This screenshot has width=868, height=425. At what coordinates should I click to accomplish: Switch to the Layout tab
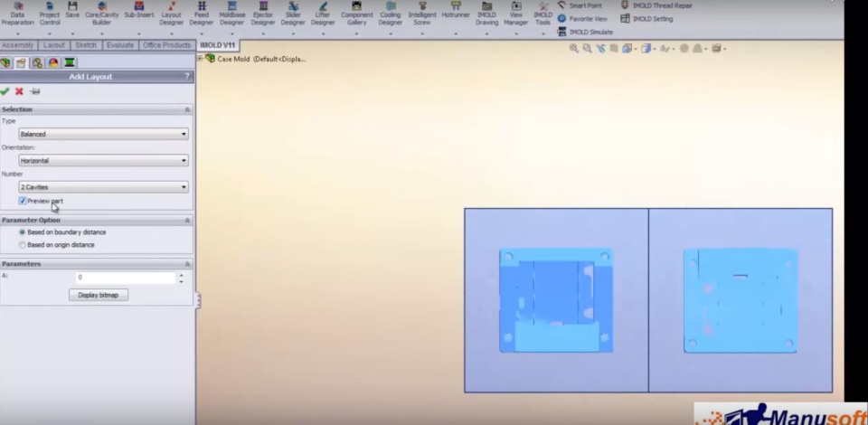coord(53,45)
